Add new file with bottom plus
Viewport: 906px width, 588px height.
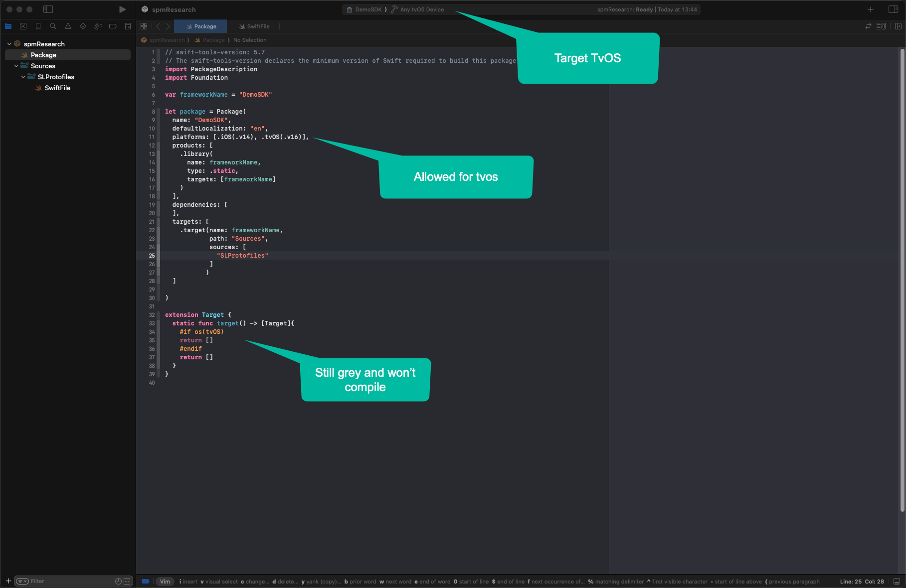click(8, 581)
